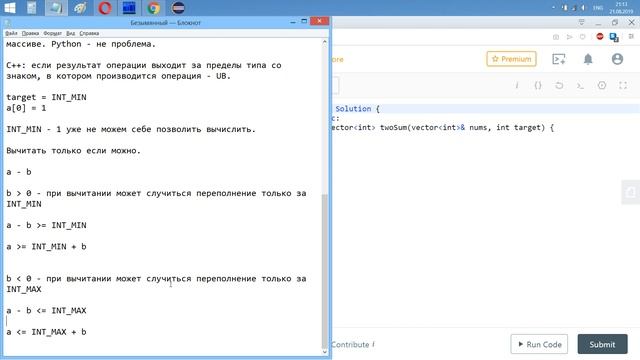Open the Формат menu in Notepad

(52, 33)
